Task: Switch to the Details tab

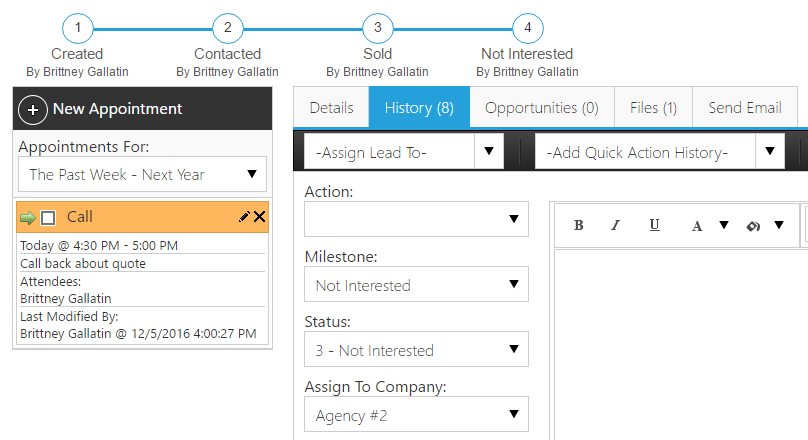Action: tap(331, 107)
